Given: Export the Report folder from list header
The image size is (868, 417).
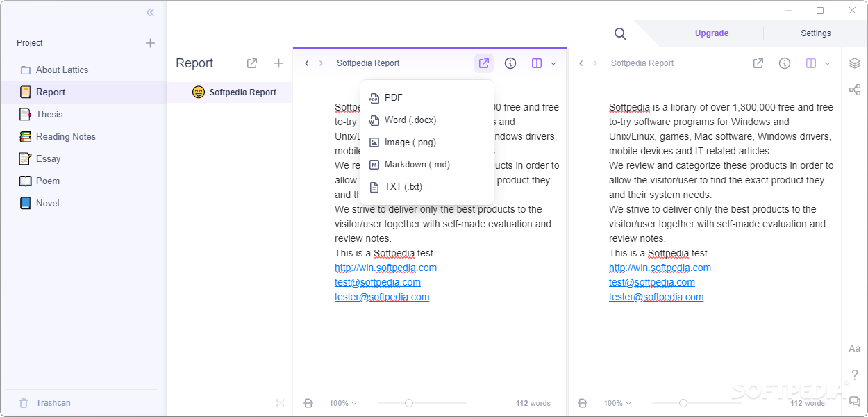Looking at the screenshot, I should 252,63.
